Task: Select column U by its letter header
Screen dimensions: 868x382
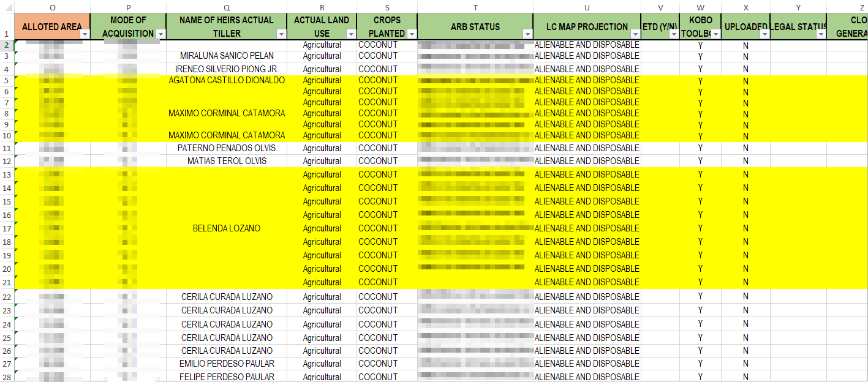Action: click(587, 7)
